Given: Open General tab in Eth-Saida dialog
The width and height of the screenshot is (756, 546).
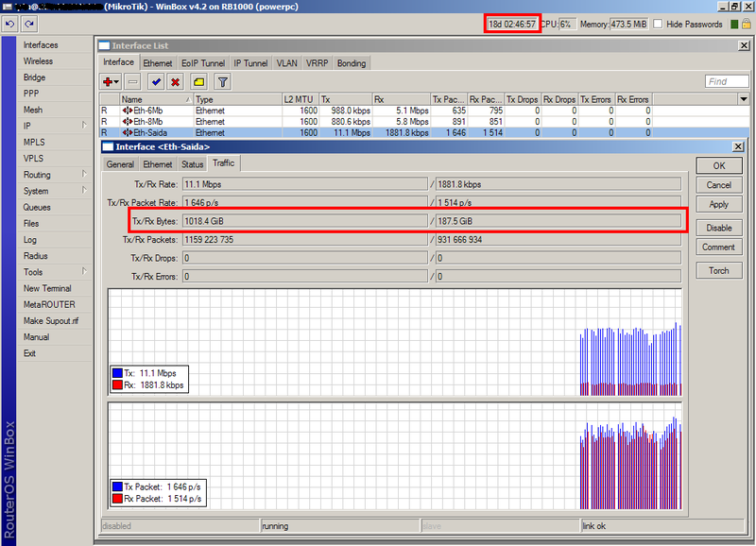Looking at the screenshot, I should 120,164.
